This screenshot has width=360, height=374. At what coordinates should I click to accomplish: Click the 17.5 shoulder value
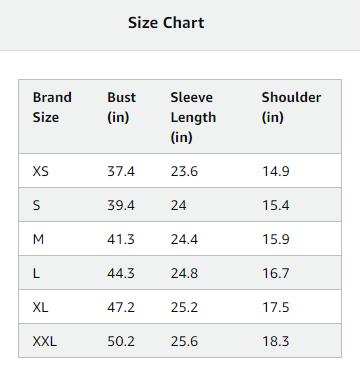276,307
